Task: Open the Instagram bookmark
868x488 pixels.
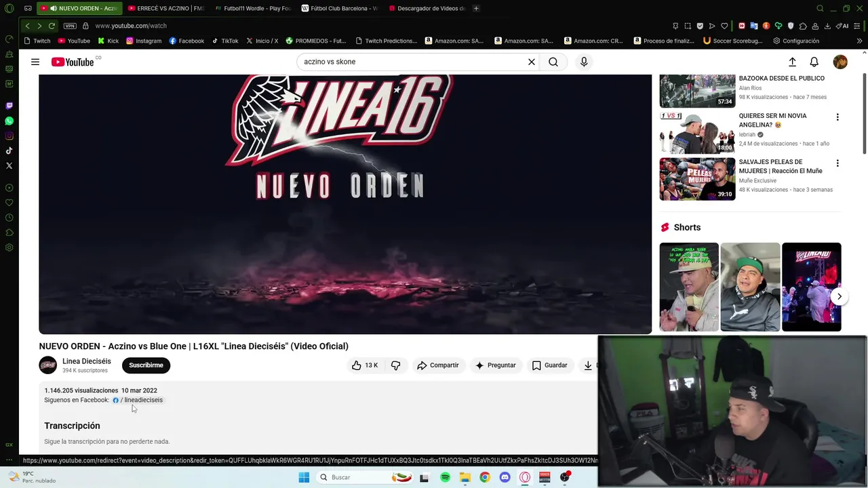Action: coord(144,41)
